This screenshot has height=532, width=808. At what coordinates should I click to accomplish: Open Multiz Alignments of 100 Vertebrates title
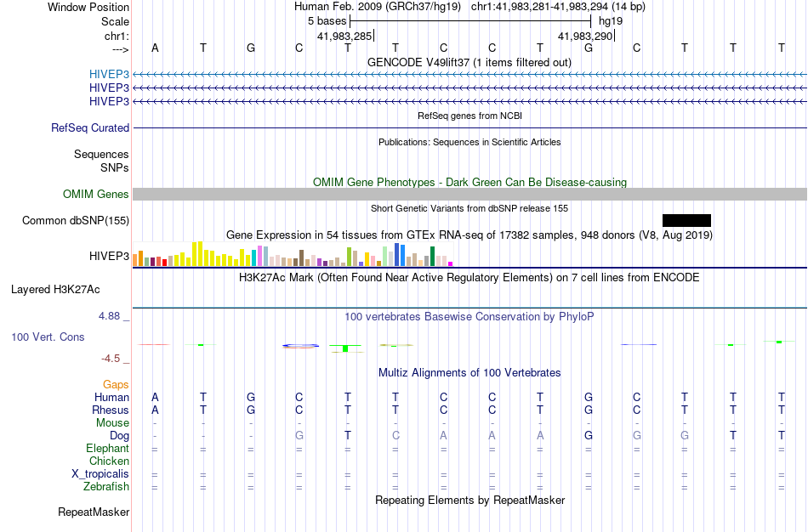point(469,373)
